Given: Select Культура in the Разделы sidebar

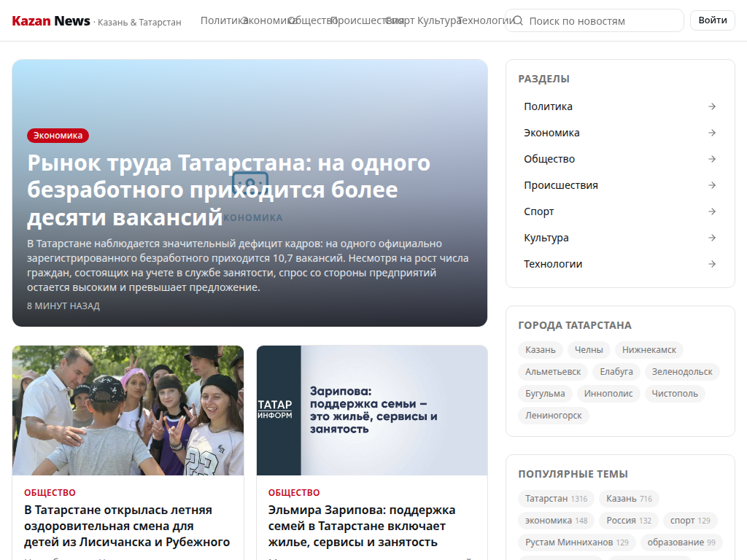Looking at the screenshot, I should tap(620, 237).
